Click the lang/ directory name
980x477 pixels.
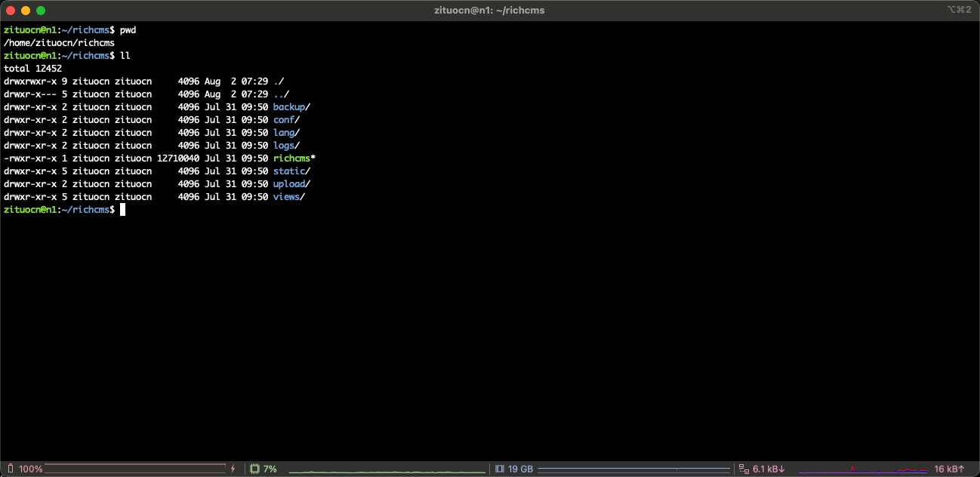[x=286, y=133]
